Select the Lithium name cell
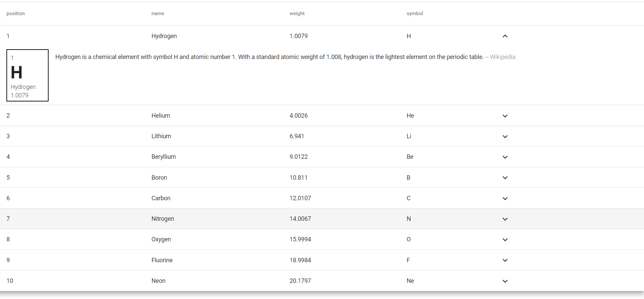 tap(161, 136)
